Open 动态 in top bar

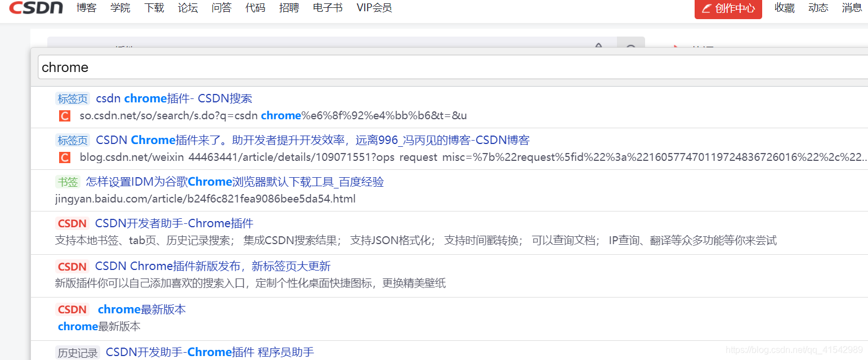click(818, 8)
